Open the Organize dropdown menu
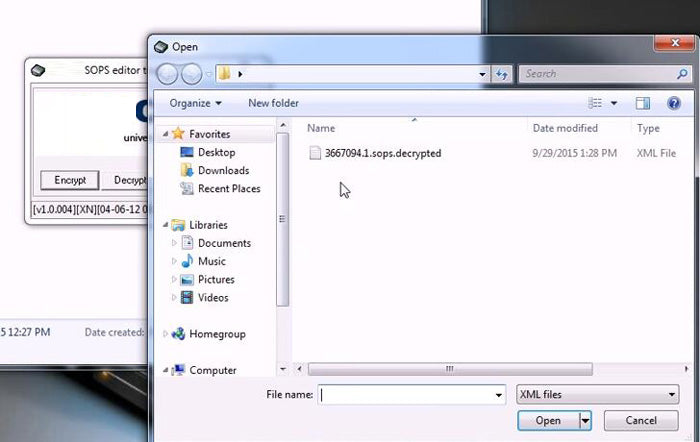Screen dimensions: 700x442 pos(195,103)
